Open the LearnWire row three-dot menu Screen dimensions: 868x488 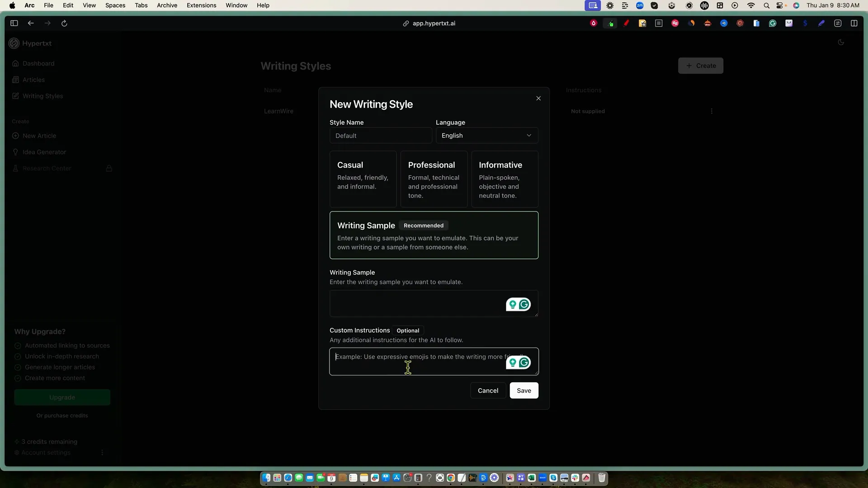tap(712, 111)
